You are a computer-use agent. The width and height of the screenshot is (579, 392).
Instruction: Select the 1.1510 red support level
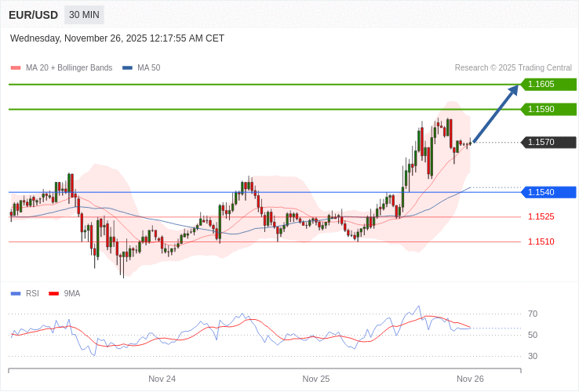point(541,242)
